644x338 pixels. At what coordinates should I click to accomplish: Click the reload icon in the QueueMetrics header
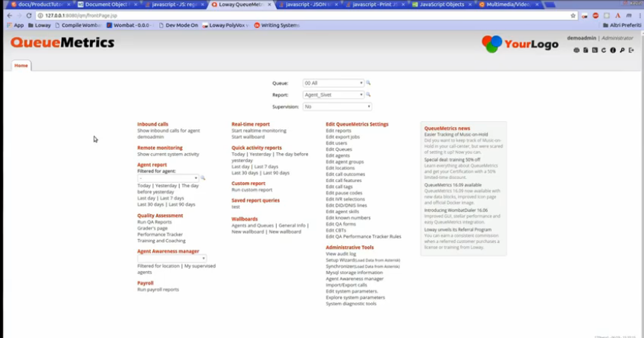pos(604,50)
